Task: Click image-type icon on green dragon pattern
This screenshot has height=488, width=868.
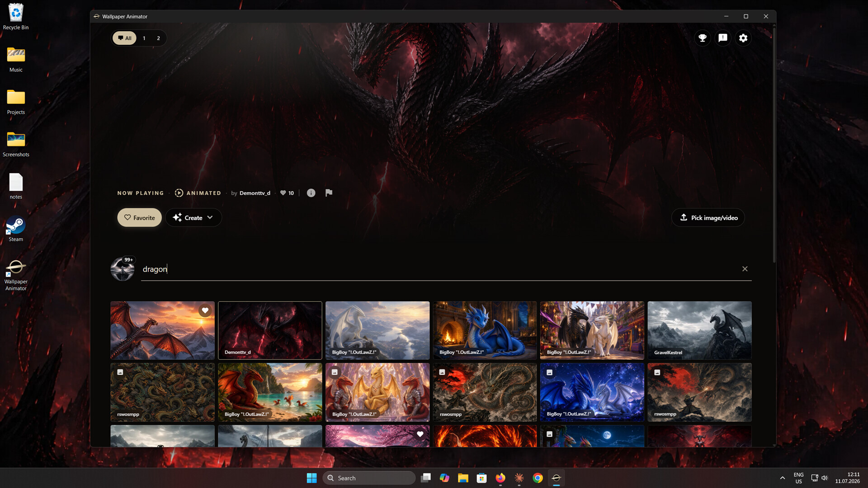Action: click(x=120, y=372)
